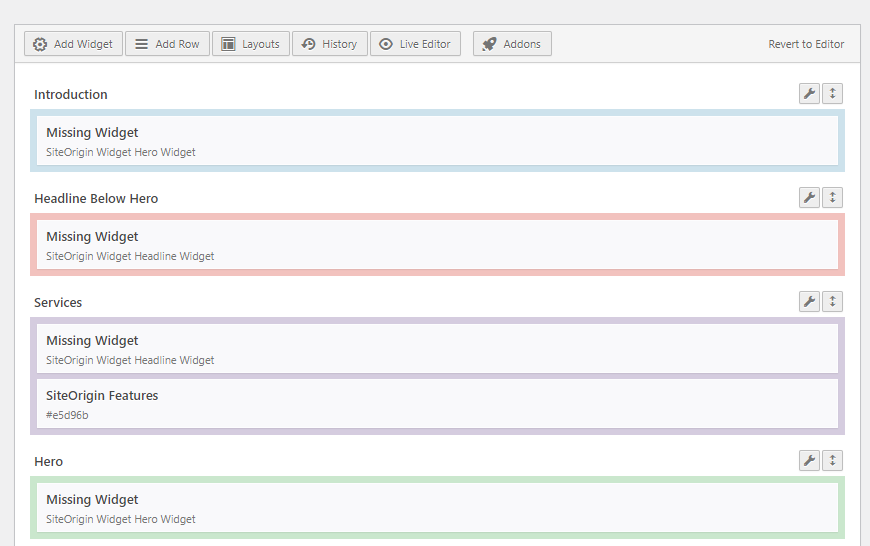Screen dimensions: 870x546
Task: Open the Addons page
Action: pos(512,44)
